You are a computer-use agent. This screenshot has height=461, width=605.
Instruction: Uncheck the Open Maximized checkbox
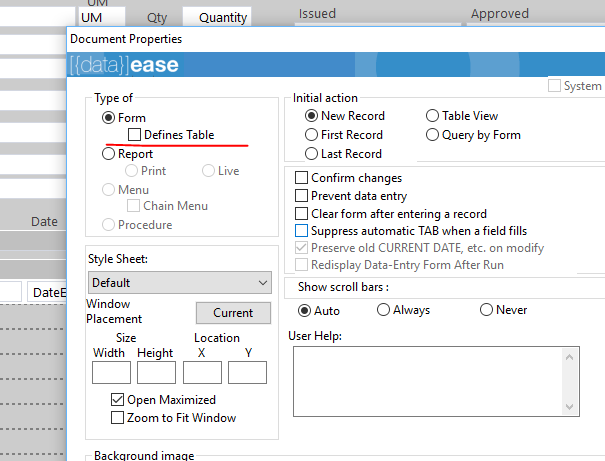pos(117,400)
